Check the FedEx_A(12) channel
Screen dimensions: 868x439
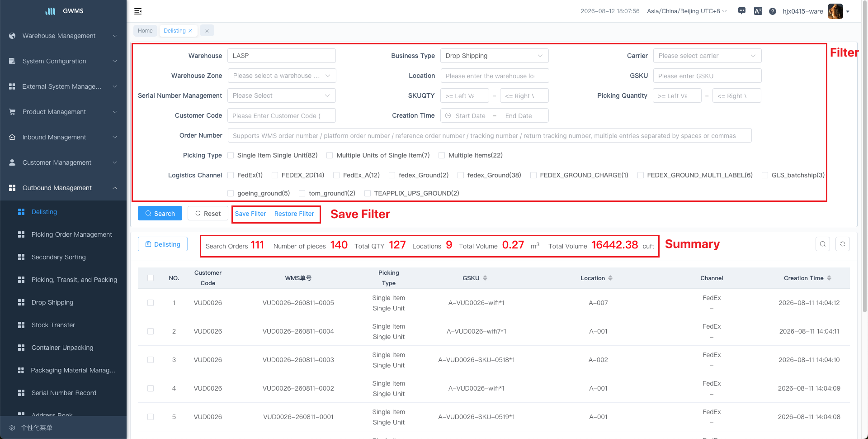[336, 175]
